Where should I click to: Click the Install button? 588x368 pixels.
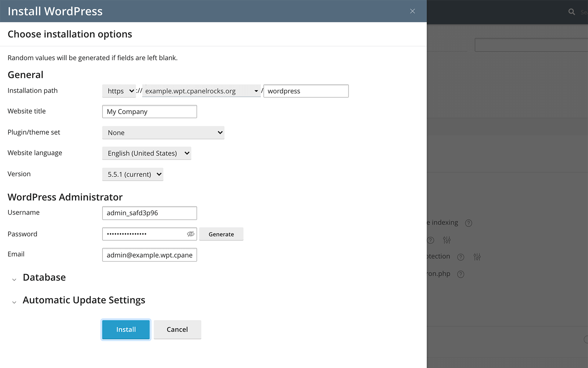click(x=126, y=330)
